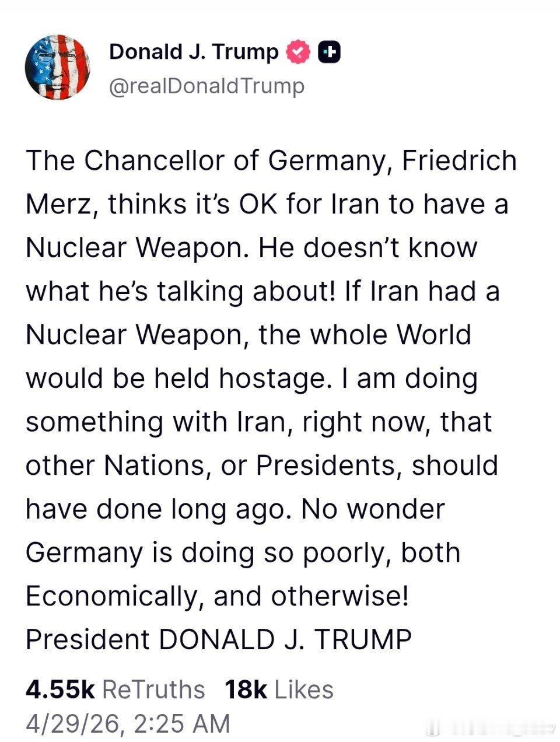560x742 pixels.
Task: Click 'Economically, and otherwise!' text line
Action: click(x=217, y=596)
